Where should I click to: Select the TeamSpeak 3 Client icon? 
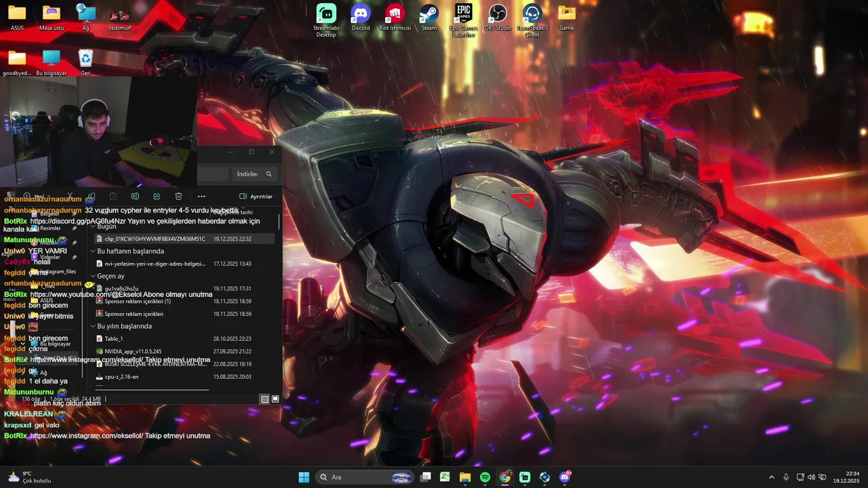pos(532,20)
